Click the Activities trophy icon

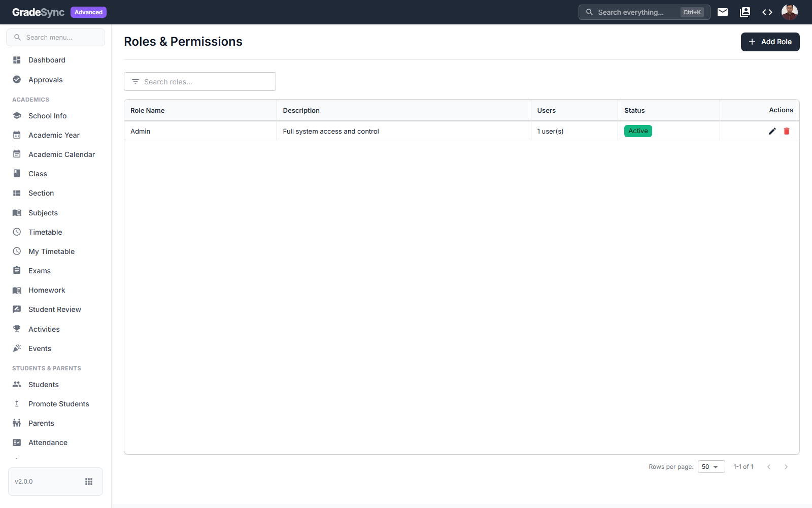(17, 329)
